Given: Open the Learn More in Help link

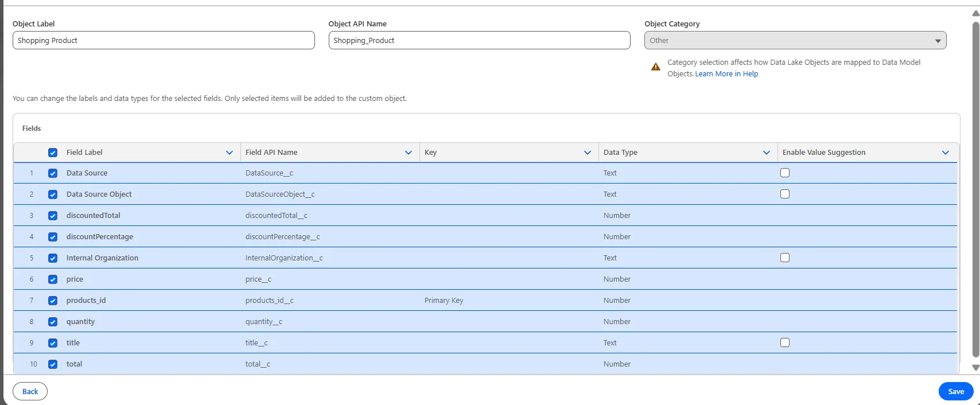Looking at the screenshot, I should coord(726,74).
